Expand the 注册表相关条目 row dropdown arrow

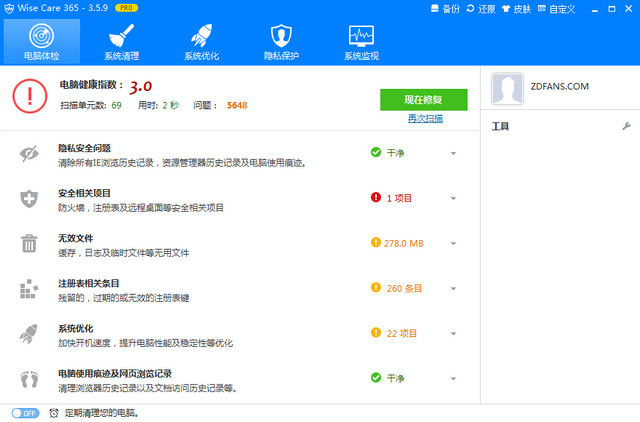click(x=453, y=289)
